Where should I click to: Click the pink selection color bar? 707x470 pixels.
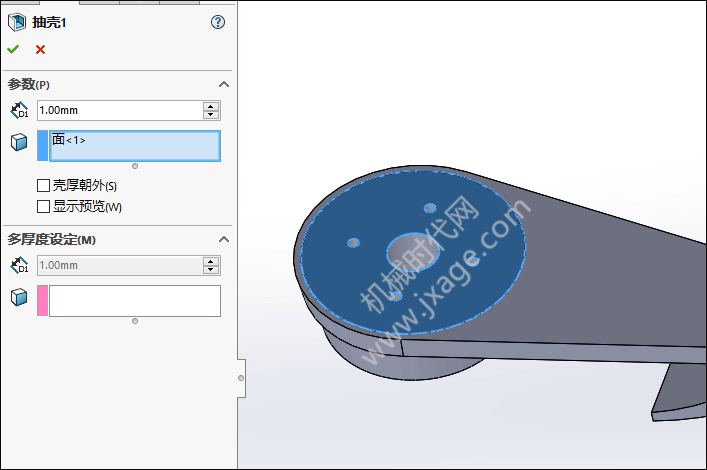(42, 300)
